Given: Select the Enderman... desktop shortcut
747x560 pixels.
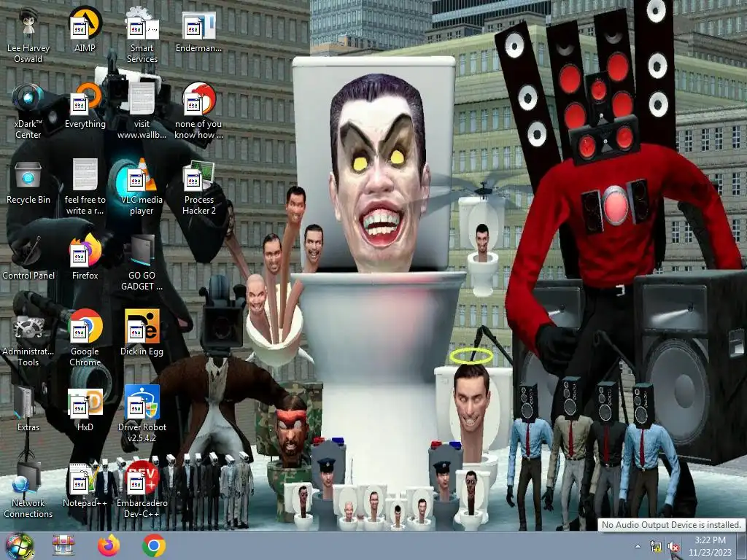Looking at the screenshot, I should [198, 31].
